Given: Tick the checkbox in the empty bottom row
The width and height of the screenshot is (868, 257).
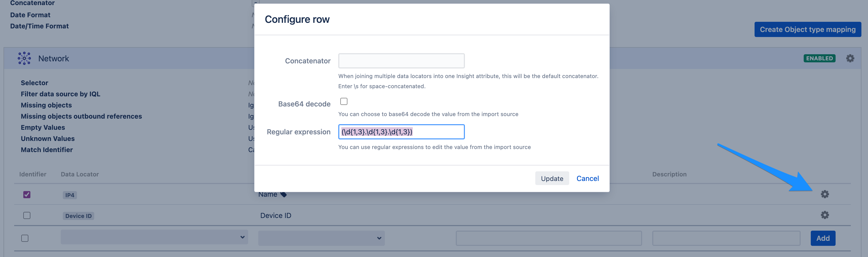Looking at the screenshot, I should click(25, 238).
